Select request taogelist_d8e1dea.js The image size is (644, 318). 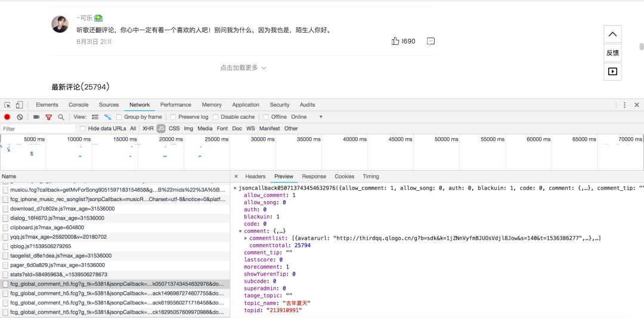click(x=115, y=255)
